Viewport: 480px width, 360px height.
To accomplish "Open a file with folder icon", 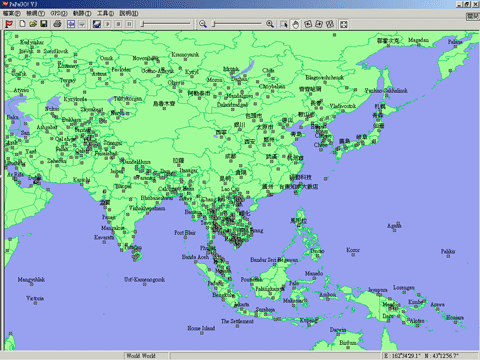I will (x=33, y=24).
